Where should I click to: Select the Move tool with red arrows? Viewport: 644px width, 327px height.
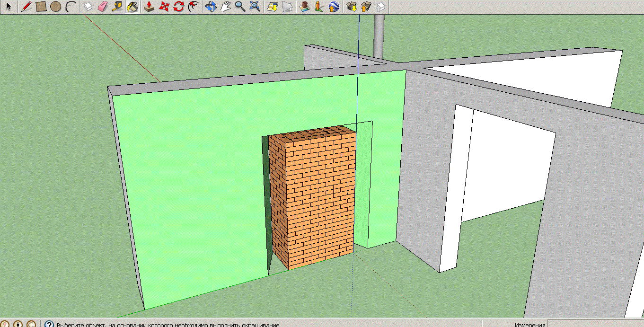pos(164,7)
